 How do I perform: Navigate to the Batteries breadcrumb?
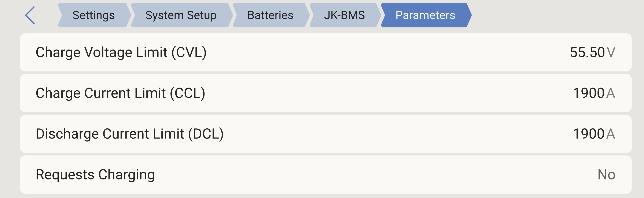pos(270,15)
